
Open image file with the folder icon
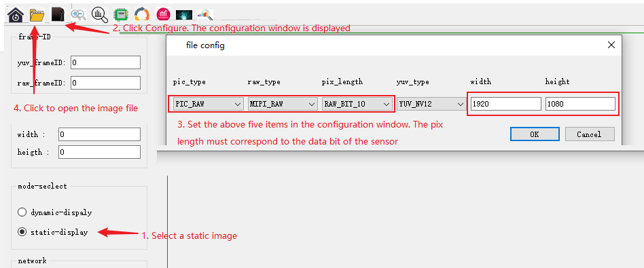coord(37,15)
